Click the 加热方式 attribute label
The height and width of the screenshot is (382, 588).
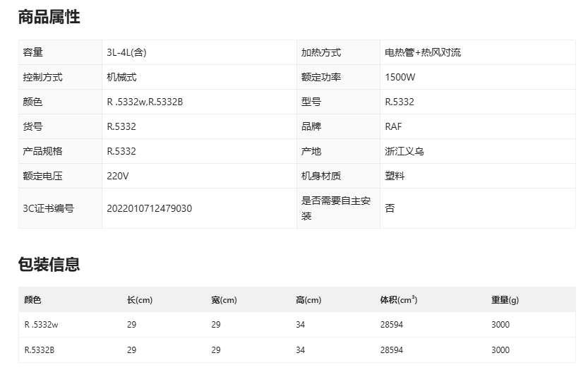click(320, 52)
